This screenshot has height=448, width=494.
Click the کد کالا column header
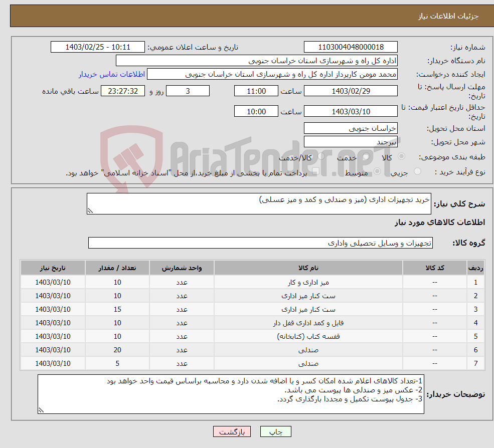pyautogui.click(x=435, y=268)
